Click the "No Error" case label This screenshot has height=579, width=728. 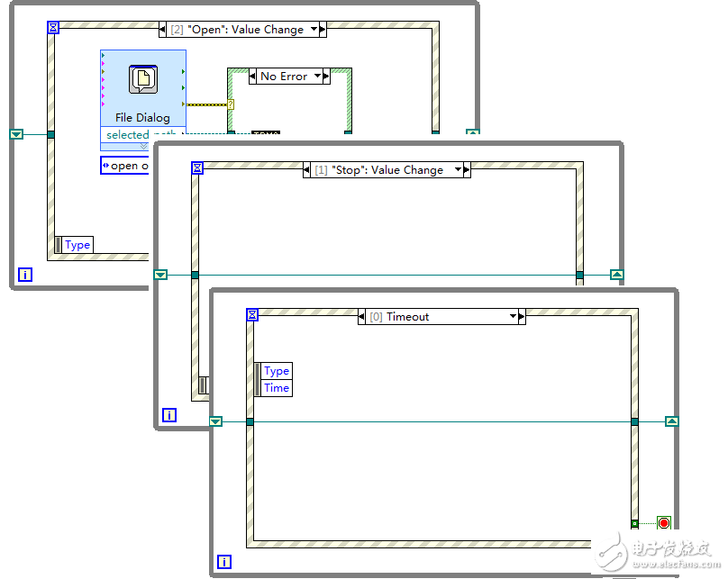pos(284,76)
